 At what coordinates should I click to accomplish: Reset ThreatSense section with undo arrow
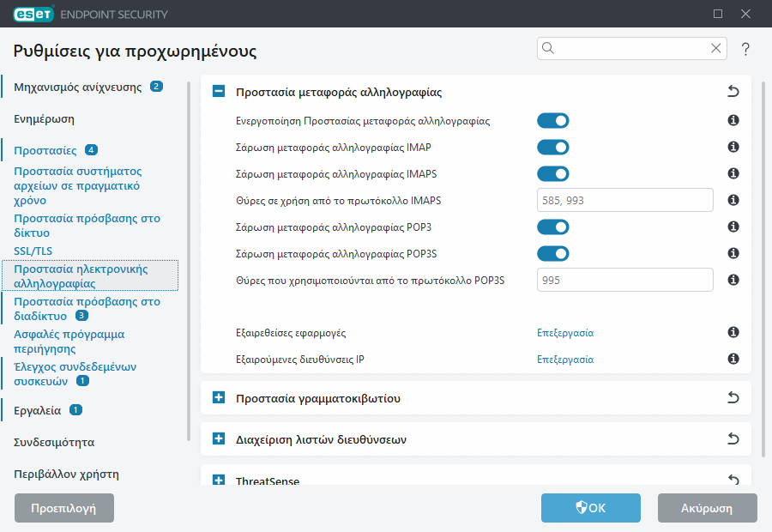click(x=733, y=480)
